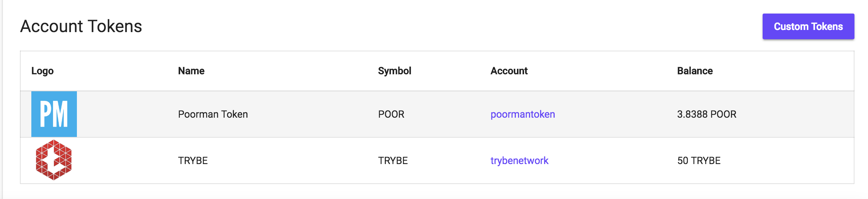Click TRYBE in the Name column
The image size is (868, 199).
pos(193,160)
